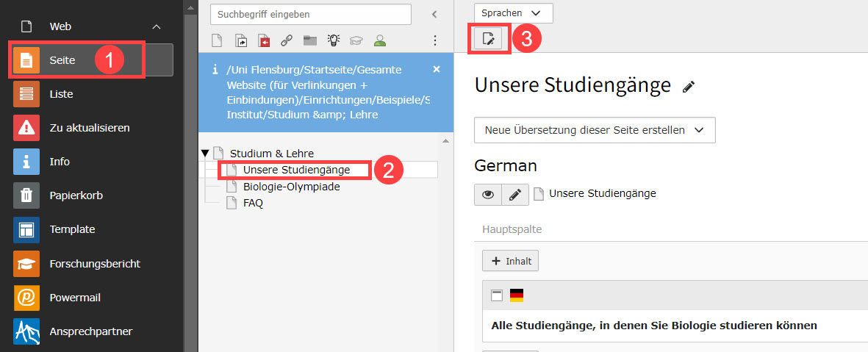Click the green user icon in tree toolbar
This screenshot has height=352, width=868.
(x=379, y=40)
